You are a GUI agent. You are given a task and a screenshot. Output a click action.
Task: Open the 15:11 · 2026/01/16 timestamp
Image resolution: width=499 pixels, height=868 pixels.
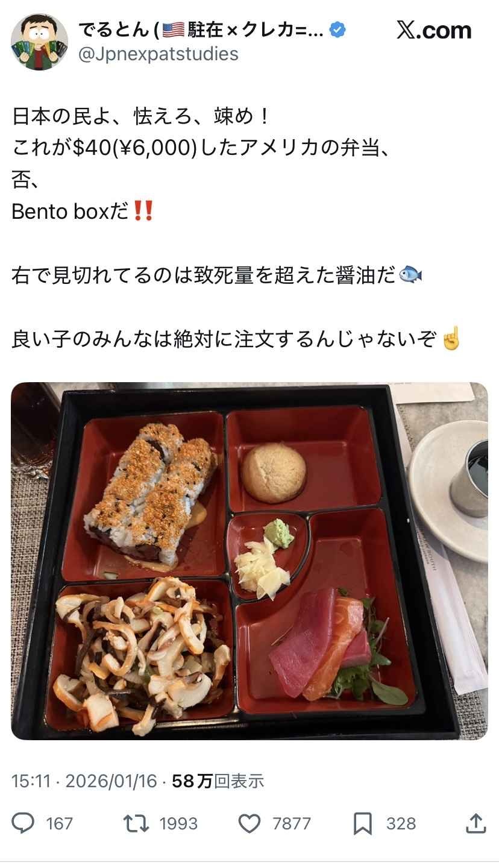tap(84, 781)
